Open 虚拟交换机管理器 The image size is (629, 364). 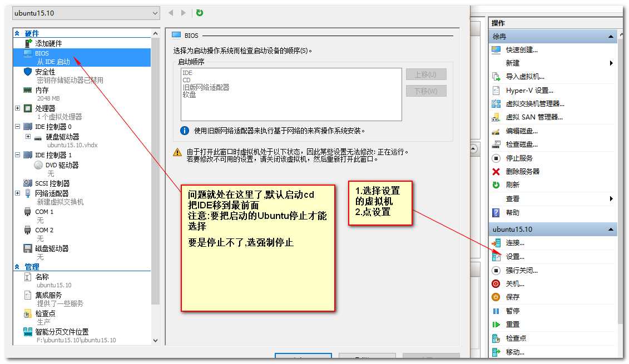click(x=534, y=104)
